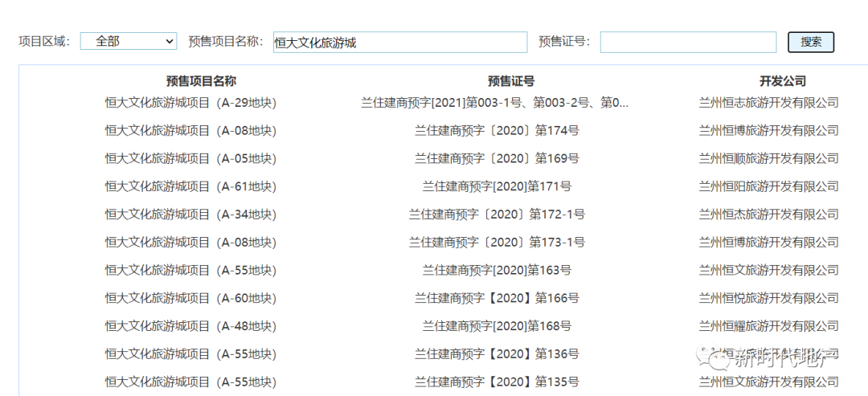
Task: Select project 恒大文化旅游城项目（A-61地块）
Action: [x=190, y=186]
